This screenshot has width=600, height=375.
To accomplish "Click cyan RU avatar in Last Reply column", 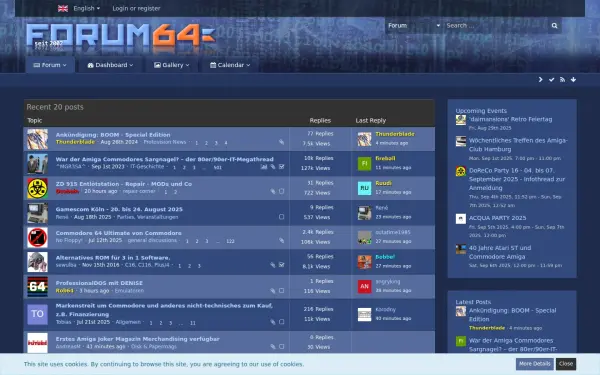I will click(x=364, y=188).
